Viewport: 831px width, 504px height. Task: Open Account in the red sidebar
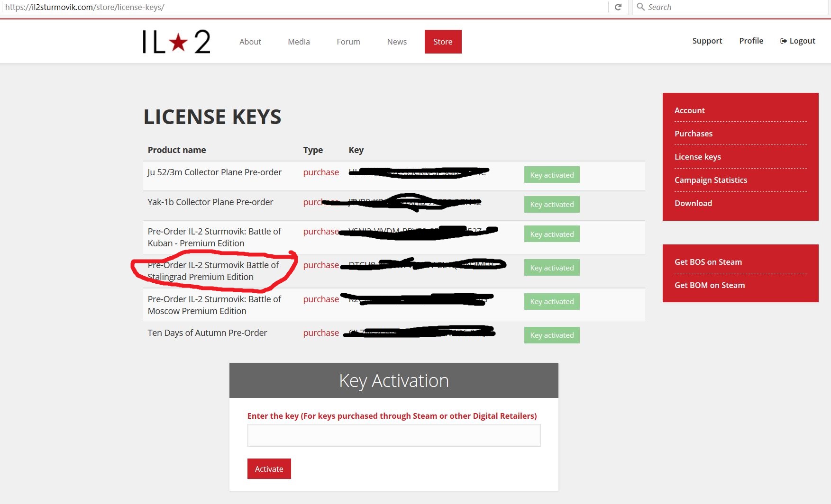click(690, 110)
